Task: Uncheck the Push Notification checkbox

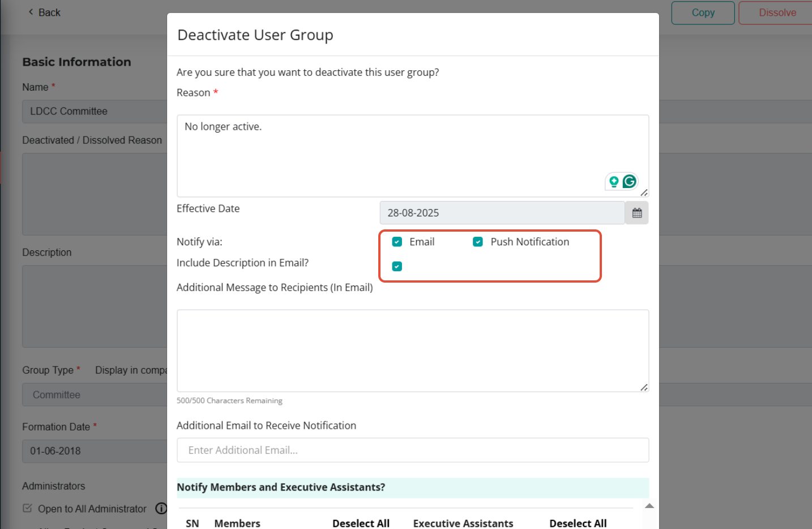Action: click(x=478, y=242)
